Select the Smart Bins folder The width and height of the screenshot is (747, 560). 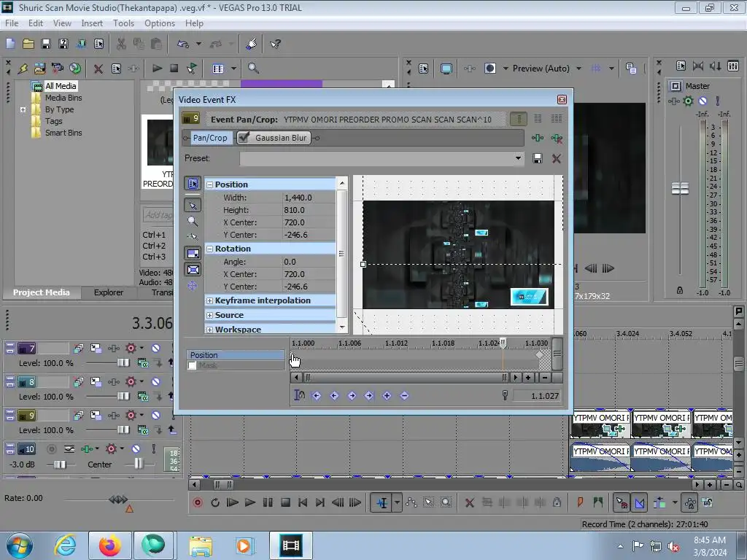pyautogui.click(x=63, y=133)
